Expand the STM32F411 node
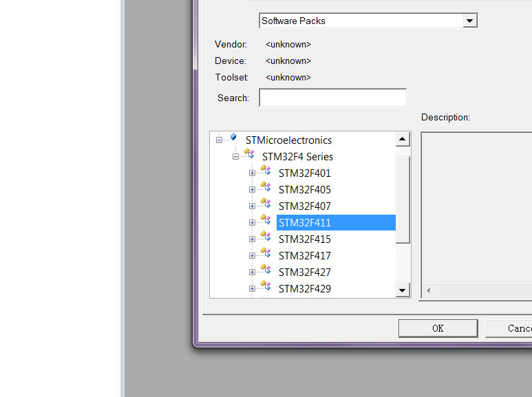This screenshot has height=397, width=532. (252, 223)
